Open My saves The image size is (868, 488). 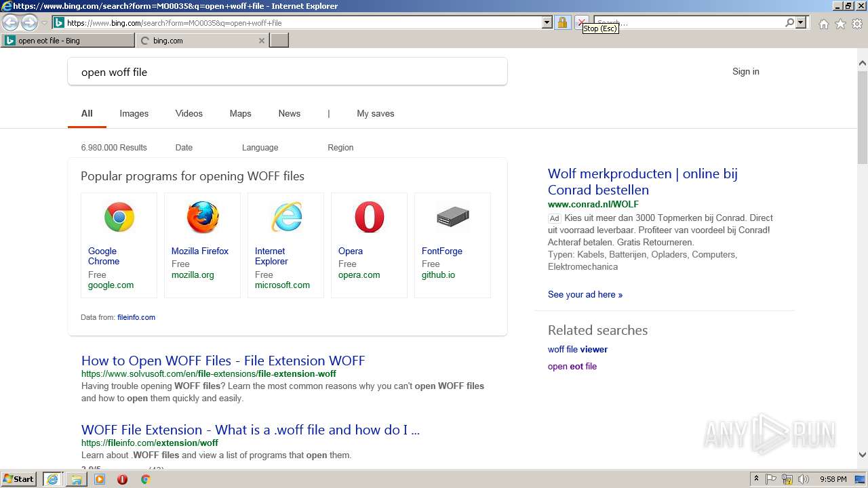click(375, 113)
